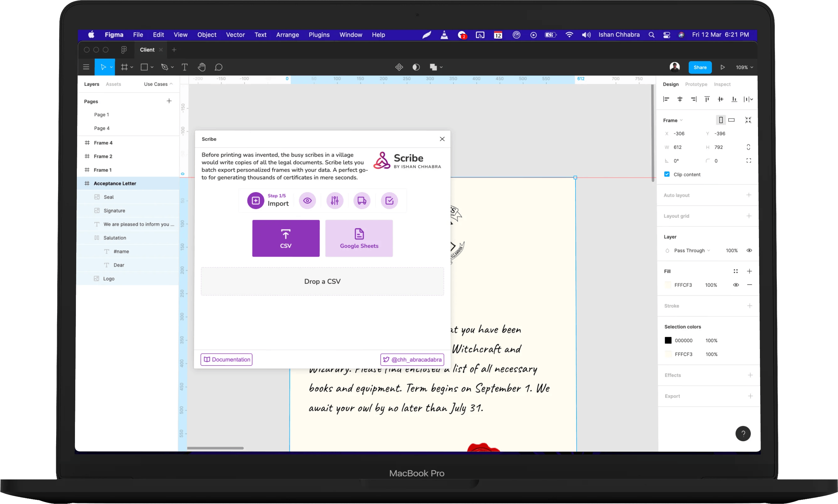The width and height of the screenshot is (838, 504).
Task: Open macOS Control Center toggle icon
Action: click(x=666, y=35)
